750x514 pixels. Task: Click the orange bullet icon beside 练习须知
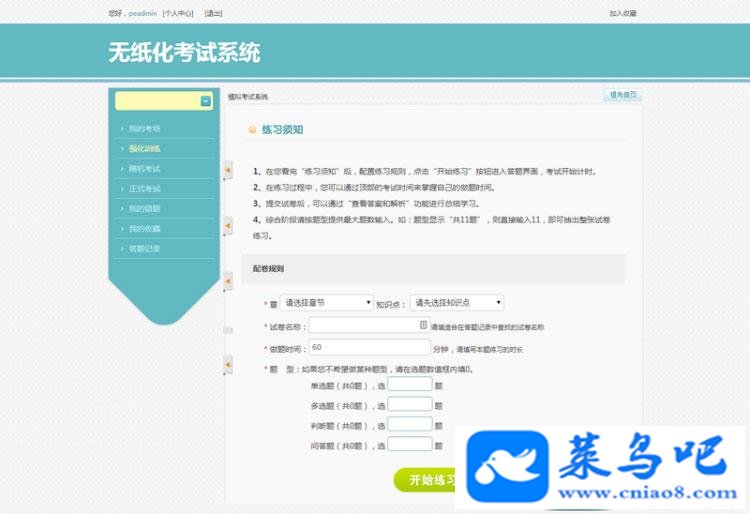(253, 130)
